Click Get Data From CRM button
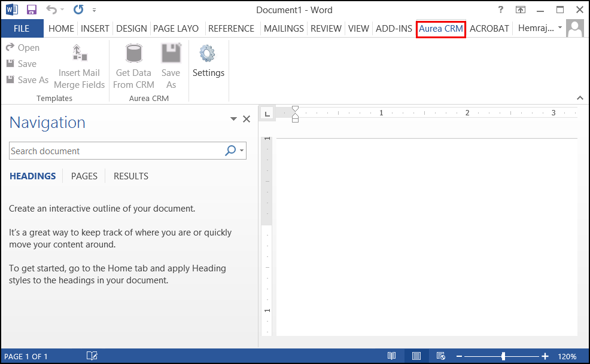Viewport: 590px width, 364px height. 133,66
